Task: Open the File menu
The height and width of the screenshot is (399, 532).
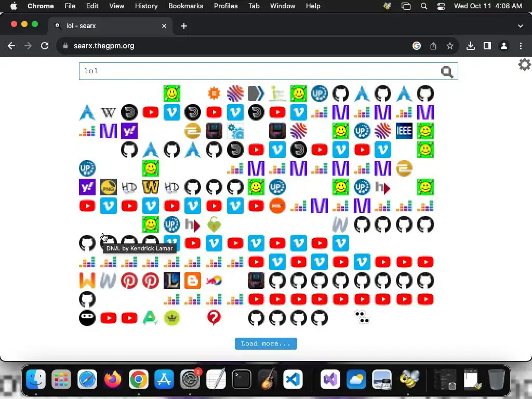Action: pos(70,6)
